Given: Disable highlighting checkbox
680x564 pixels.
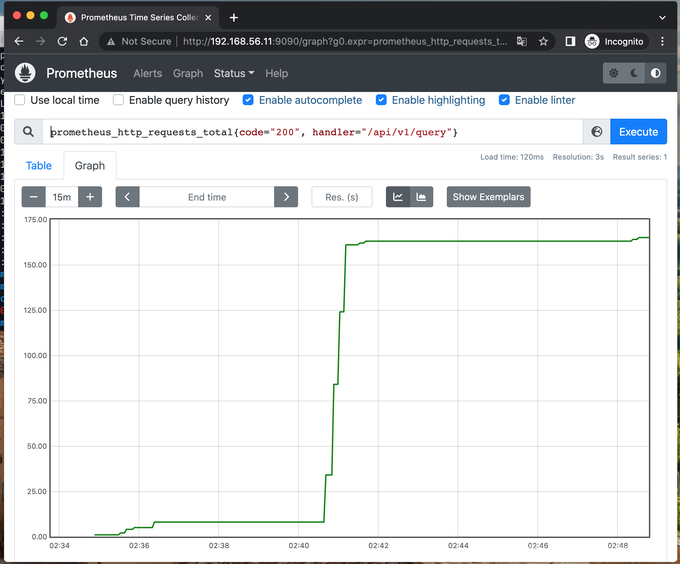Looking at the screenshot, I should point(381,100).
